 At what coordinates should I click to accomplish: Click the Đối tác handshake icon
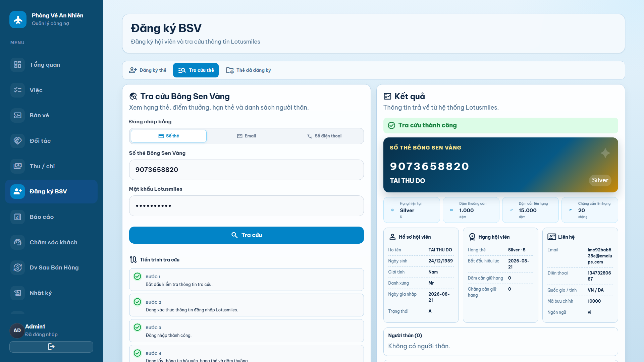coord(17,141)
